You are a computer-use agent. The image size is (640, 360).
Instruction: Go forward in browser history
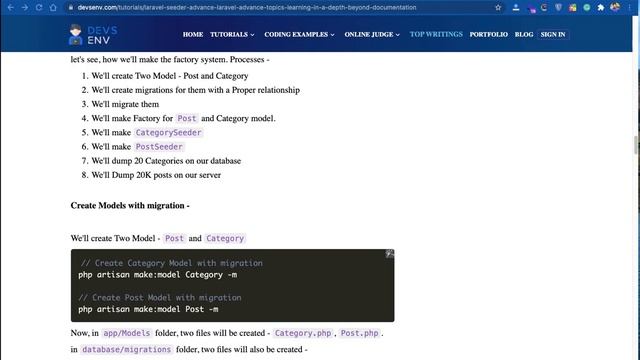pos(25,7)
